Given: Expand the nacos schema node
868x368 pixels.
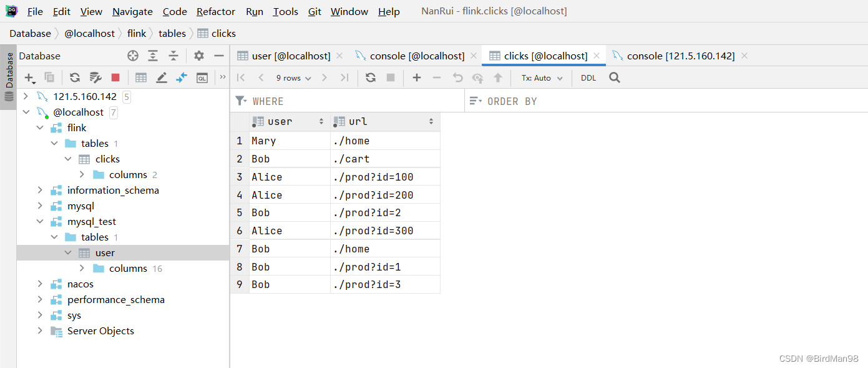Looking at the screenshot, I should click(x=40, y=284).
